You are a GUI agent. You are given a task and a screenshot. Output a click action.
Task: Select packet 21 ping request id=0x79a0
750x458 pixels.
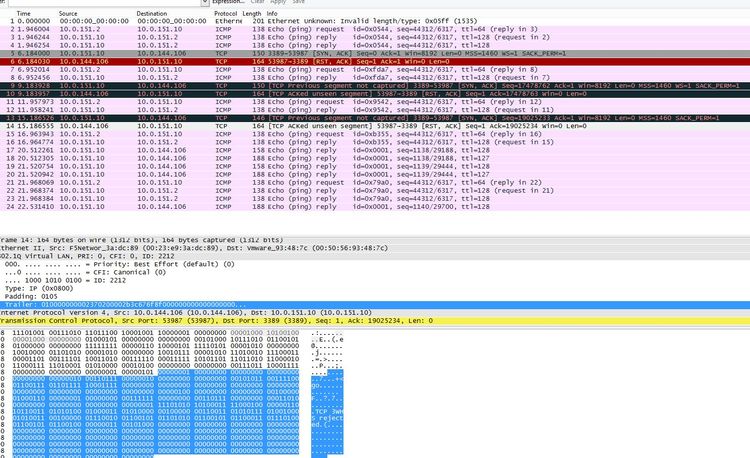tap(375, 183)
